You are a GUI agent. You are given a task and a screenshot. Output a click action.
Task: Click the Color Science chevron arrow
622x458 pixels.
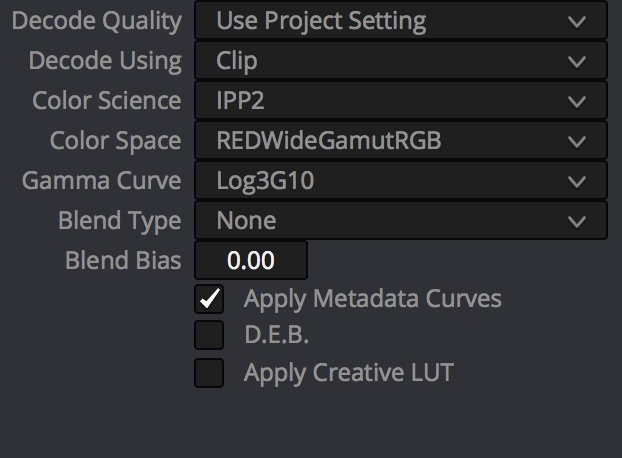coord(576,101)
